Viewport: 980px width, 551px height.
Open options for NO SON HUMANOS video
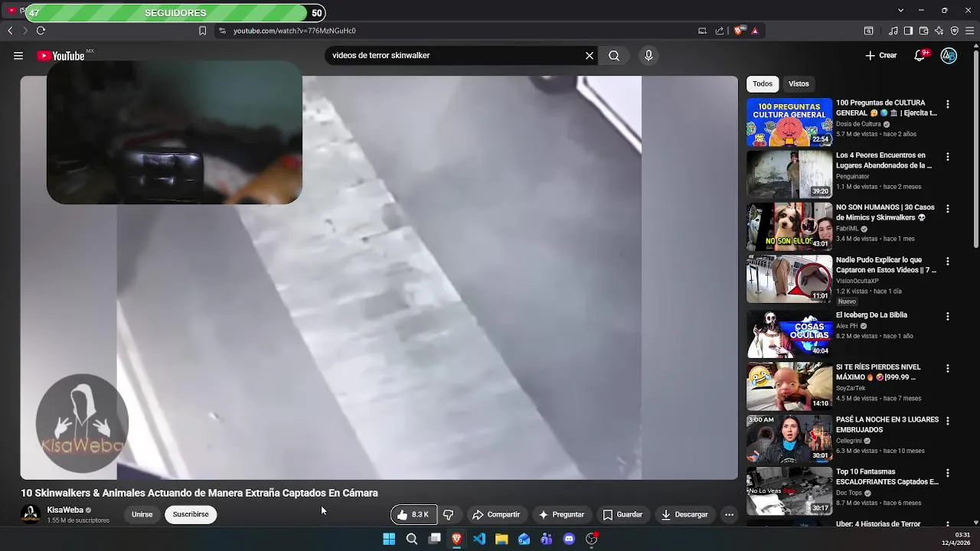pyautogui.click(x=948, y=208)
